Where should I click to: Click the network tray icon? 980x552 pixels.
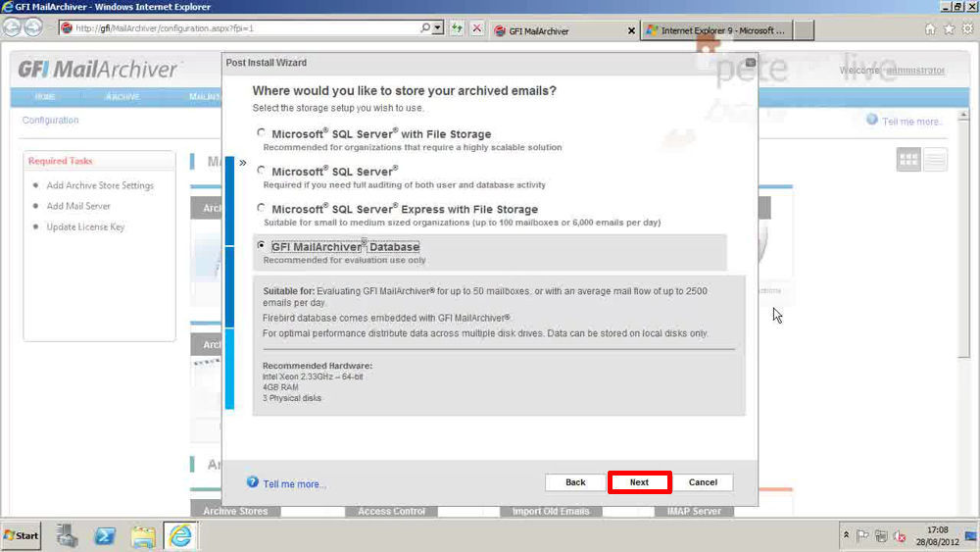[881, 535]
